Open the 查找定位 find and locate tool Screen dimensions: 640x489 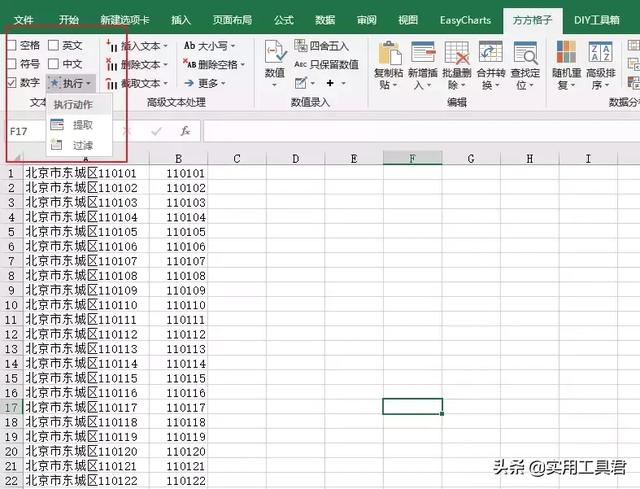point(525,65)
